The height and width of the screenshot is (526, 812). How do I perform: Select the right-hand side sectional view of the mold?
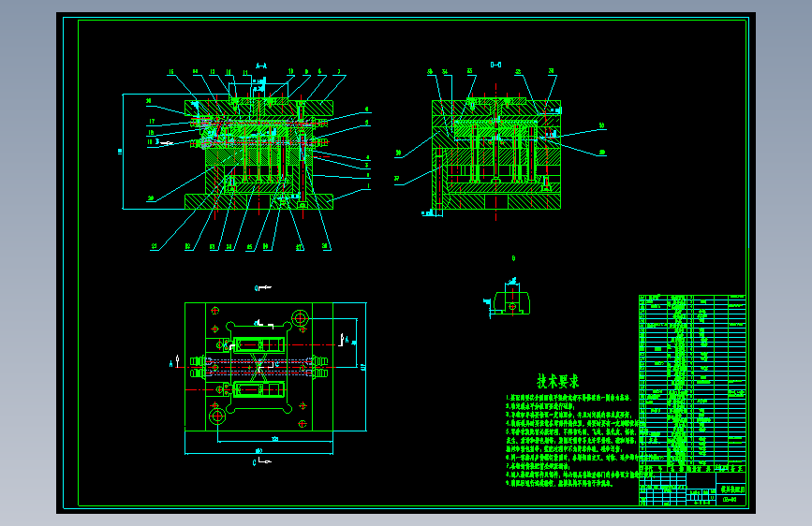[496, 154]
